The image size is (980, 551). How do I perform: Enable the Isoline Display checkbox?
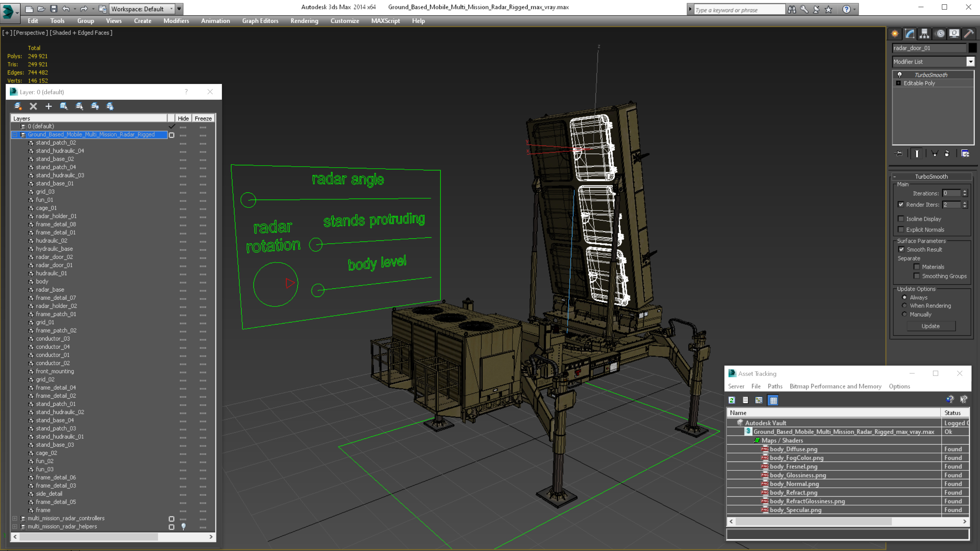pos(901,219)
